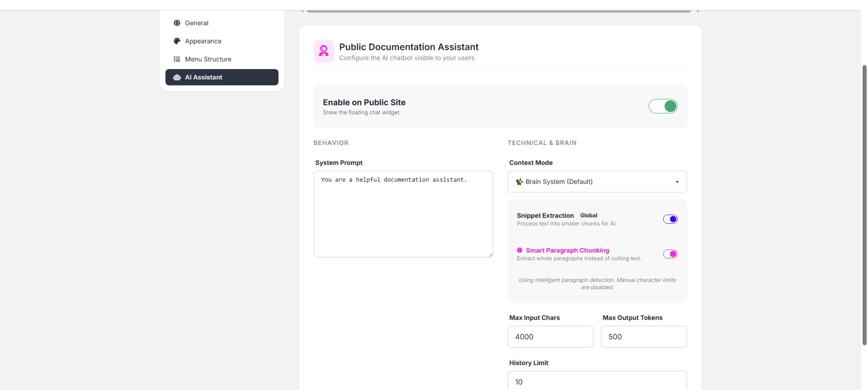The image size is (868, 390).
Task: Click the Max Output Tokens field
Action: pyautogui.click(x=643, y=337)
